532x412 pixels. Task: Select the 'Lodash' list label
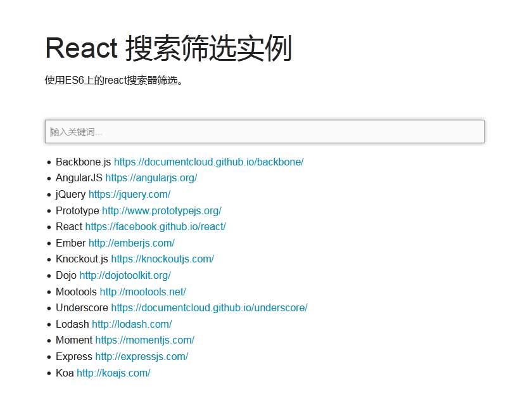(x=73, y=325)
